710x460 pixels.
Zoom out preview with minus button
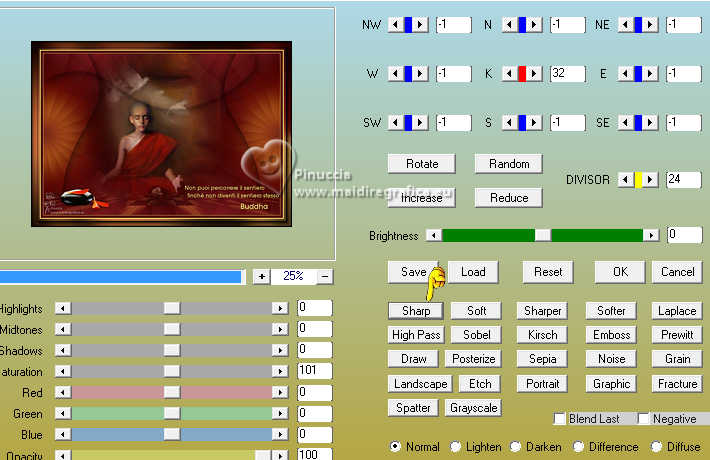click(x=325, y=276)
